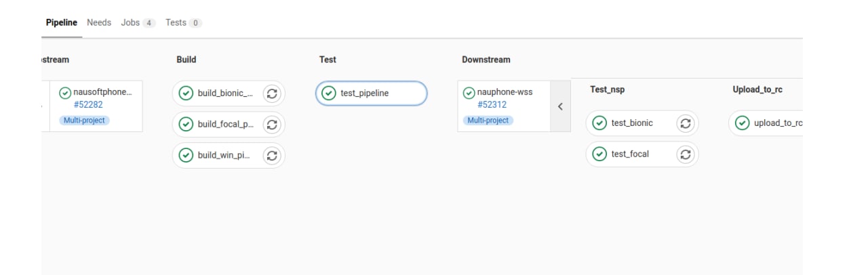Click the nauphone-wss pipeline name
This screenshot has width=868, height=275.
[x=505, y=93]
